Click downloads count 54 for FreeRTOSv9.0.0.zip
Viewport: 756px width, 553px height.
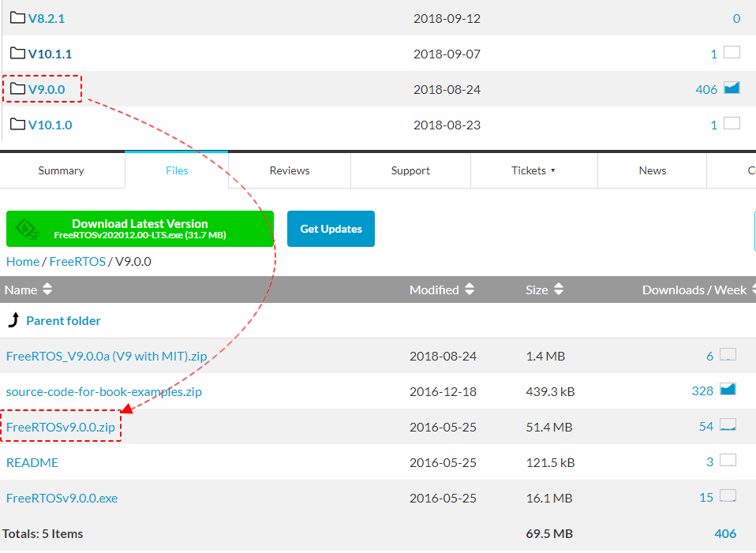click(706, 427)
